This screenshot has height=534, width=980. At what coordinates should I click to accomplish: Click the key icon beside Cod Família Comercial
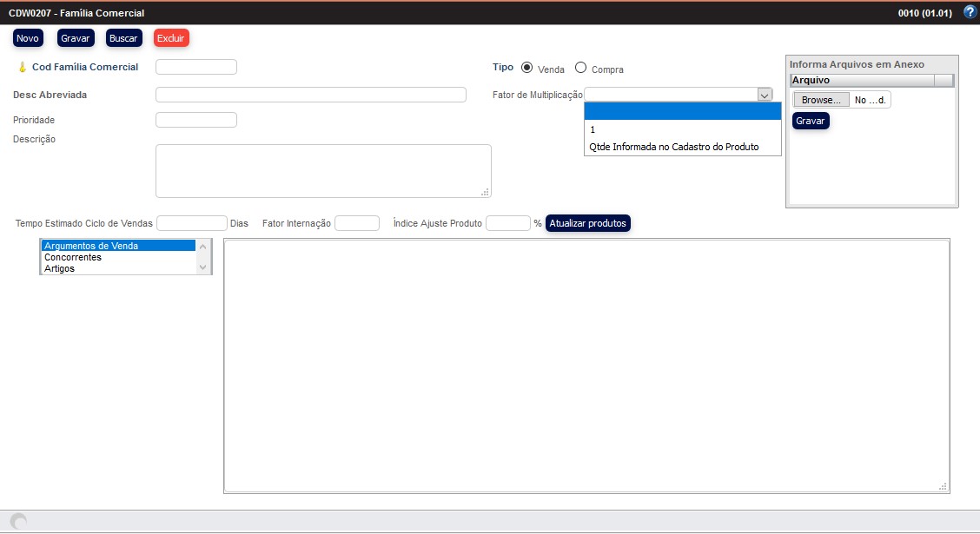(x=22, y=67)
